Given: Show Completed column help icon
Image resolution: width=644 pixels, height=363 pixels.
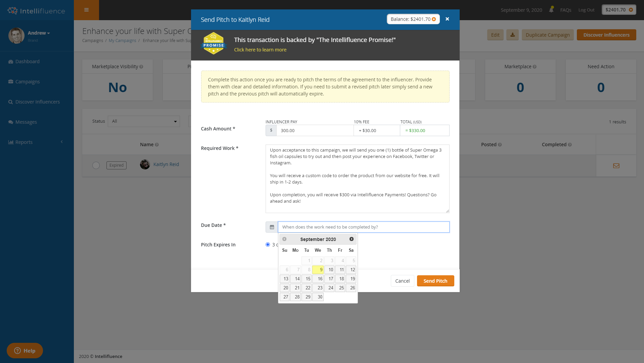Looking at the screenshot, I should tap(570, 145).
